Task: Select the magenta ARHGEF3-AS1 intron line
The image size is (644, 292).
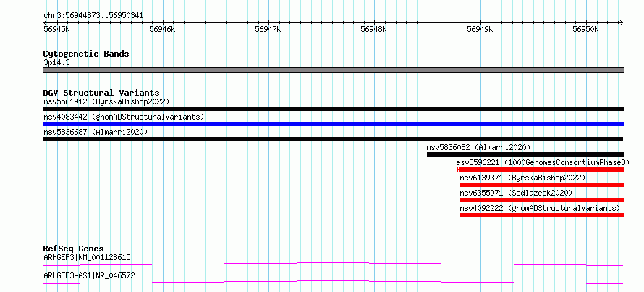Action: (x=333, y=282)
